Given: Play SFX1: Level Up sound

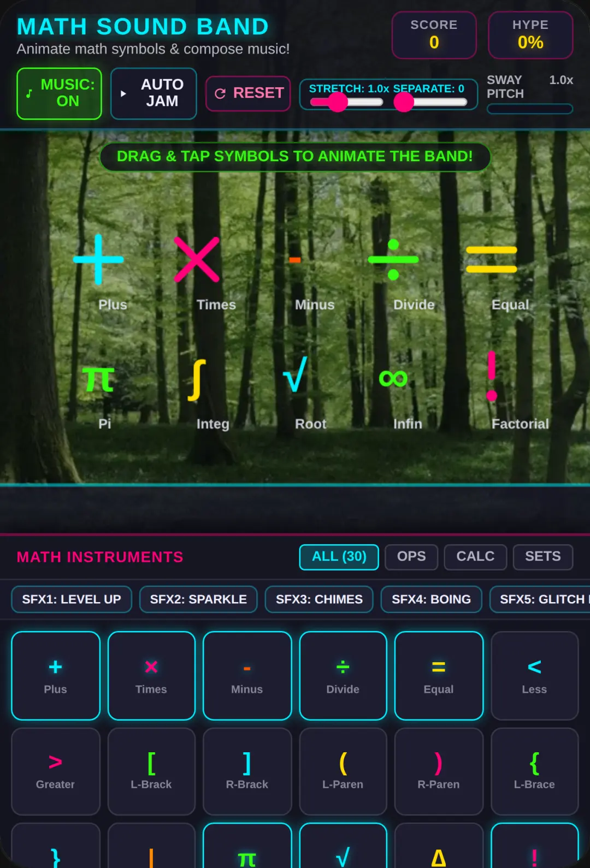Looking at the screenshot, I should 72,599.
